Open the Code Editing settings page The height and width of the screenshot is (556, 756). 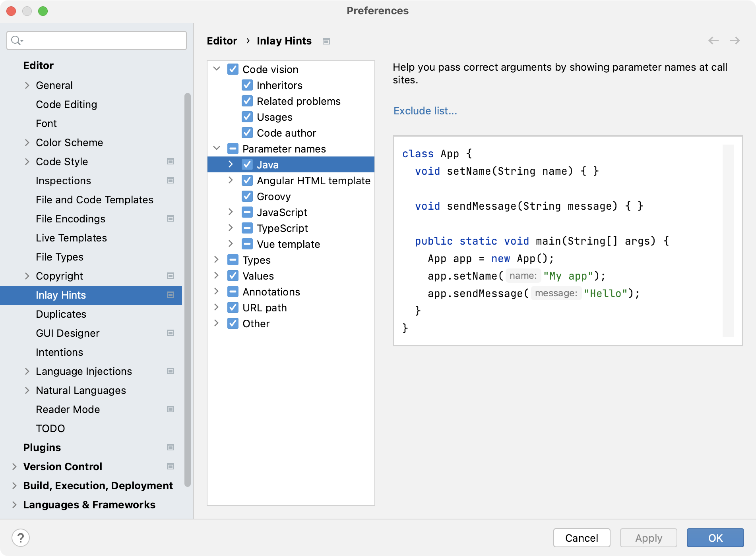pos(66,104)
